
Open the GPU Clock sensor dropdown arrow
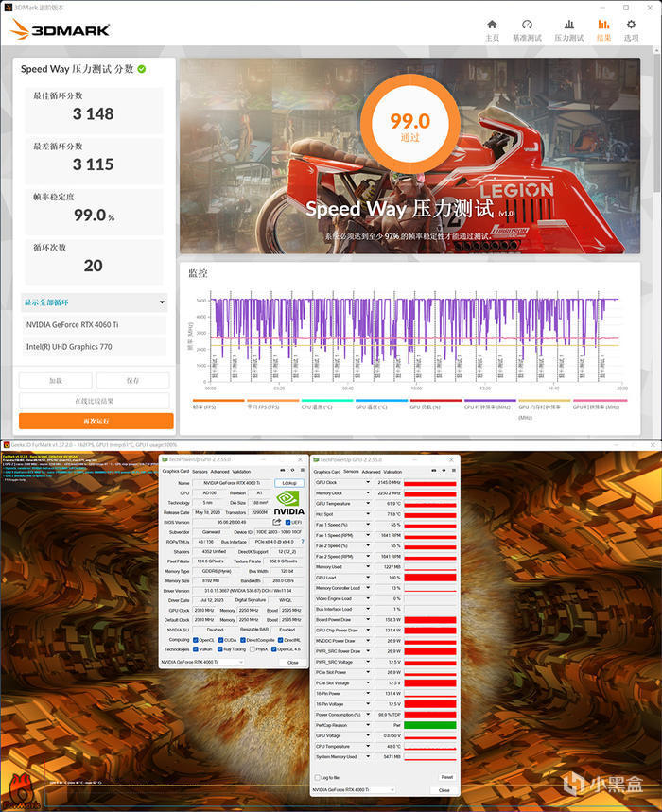[368, 482]
